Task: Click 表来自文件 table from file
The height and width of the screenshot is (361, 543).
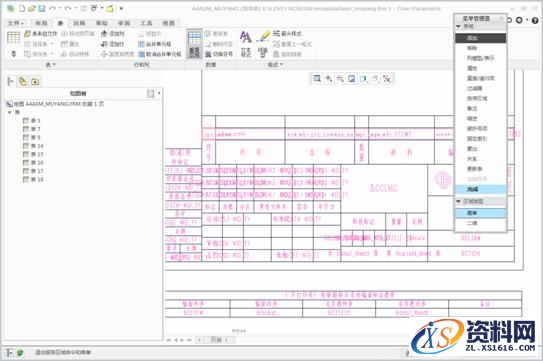Action: [x=41, y=34]
